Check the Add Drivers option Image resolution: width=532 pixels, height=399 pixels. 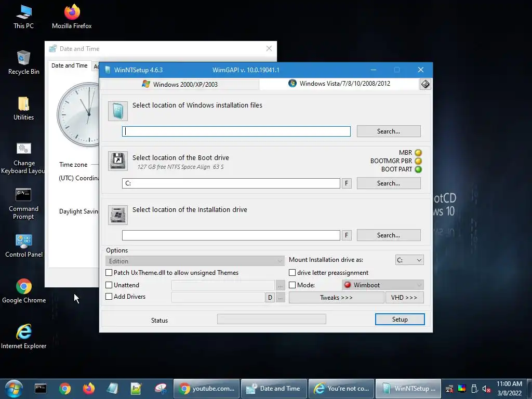point(109,297)
